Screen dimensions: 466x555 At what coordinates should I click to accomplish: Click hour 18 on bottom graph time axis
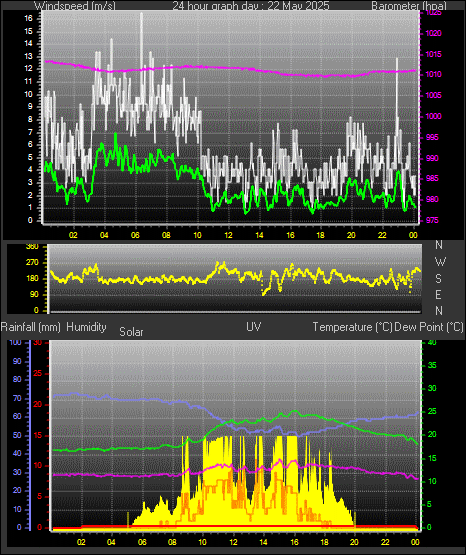(x=324, y=542)
